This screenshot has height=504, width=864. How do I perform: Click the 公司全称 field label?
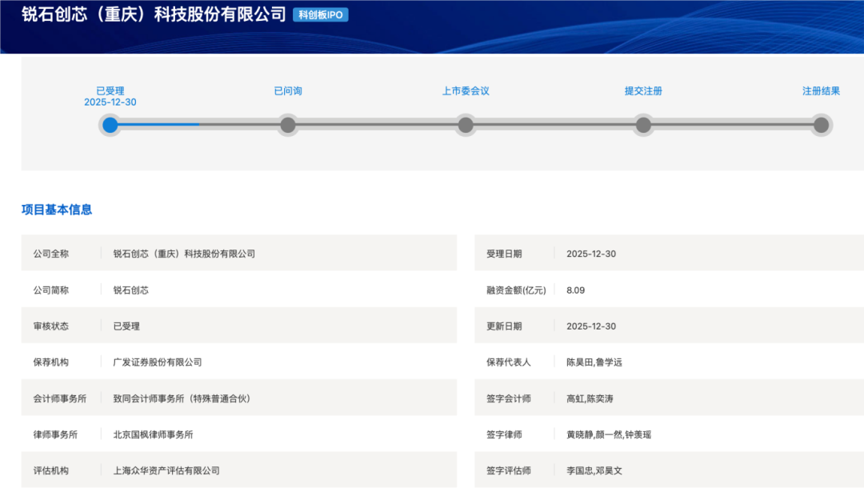coord(50,254)
